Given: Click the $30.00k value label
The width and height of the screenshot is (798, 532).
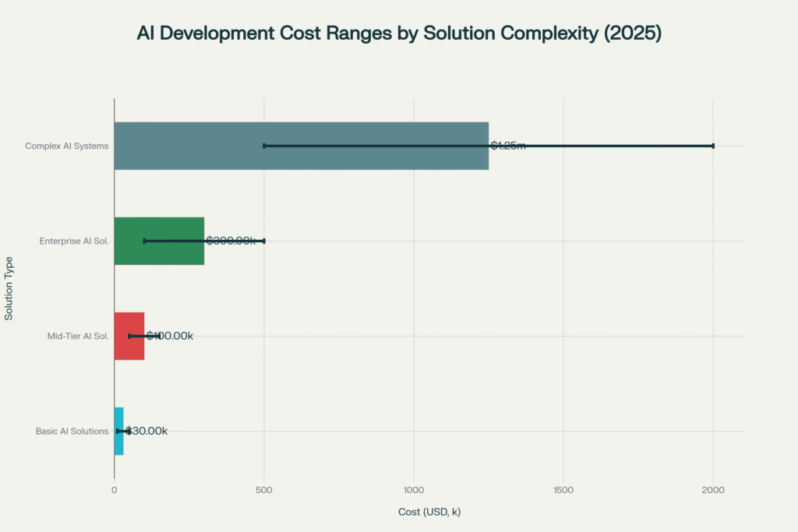Looking at the screenshot, I should pos(147,431).
